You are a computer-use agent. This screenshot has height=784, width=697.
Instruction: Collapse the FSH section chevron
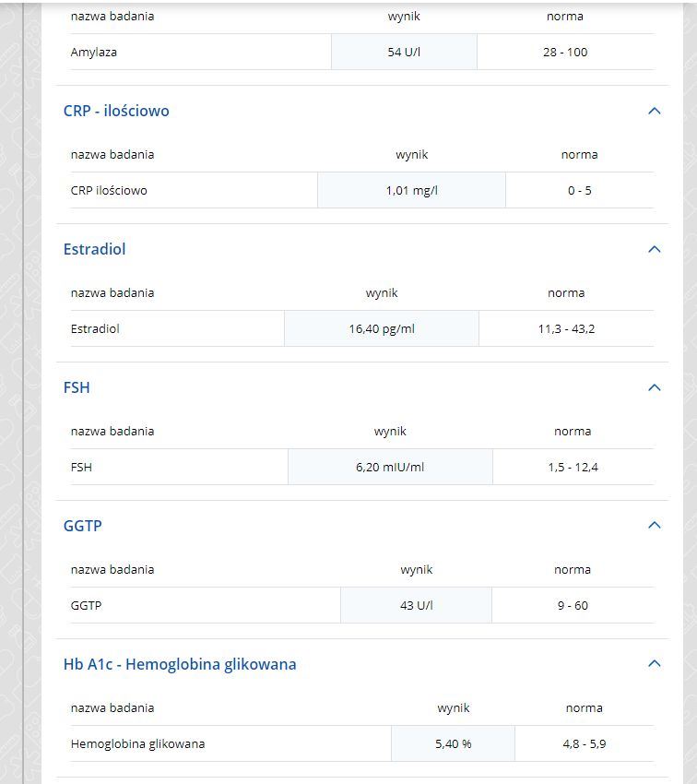[654, 387]
